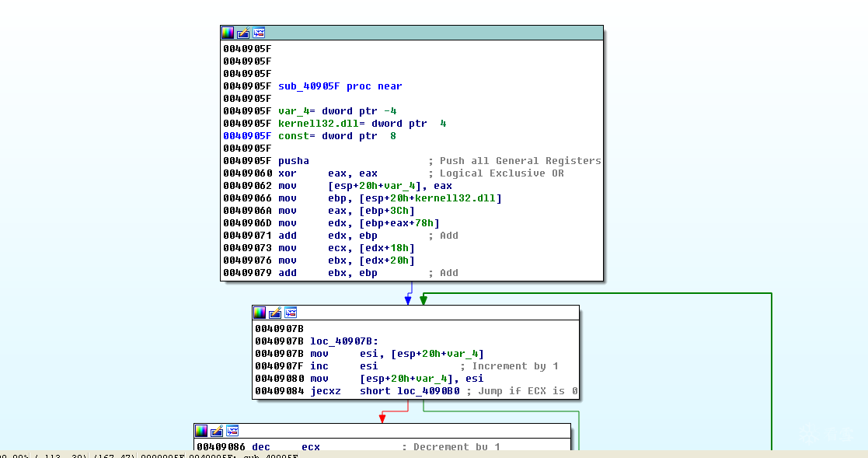Set node color for the dec ecx block

201,431
